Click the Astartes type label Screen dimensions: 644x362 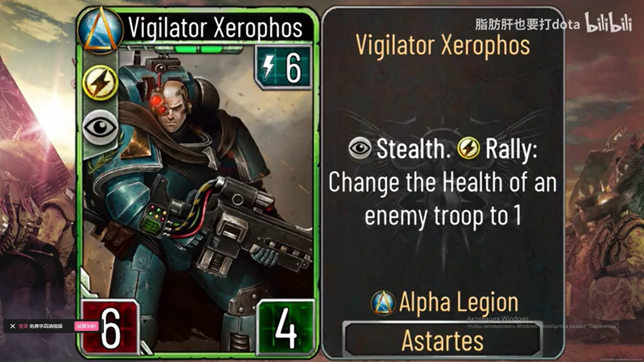442,341
